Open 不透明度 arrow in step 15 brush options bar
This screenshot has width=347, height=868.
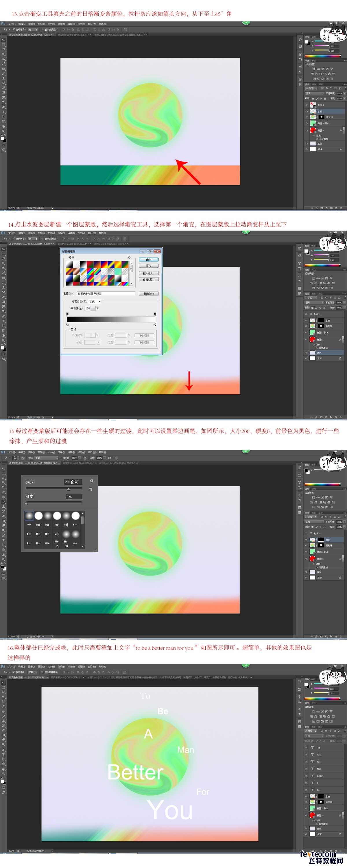pyautogui.click(x=80, y=458)
